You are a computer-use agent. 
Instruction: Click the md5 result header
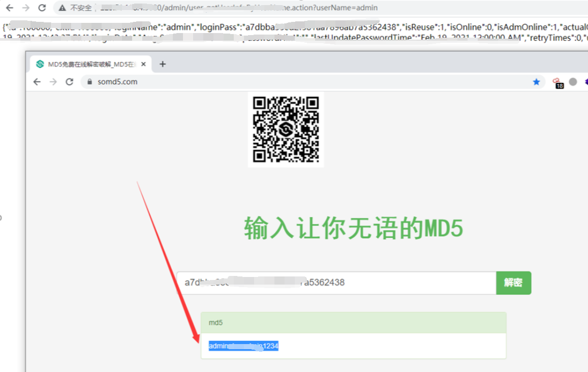coord(353,323)
